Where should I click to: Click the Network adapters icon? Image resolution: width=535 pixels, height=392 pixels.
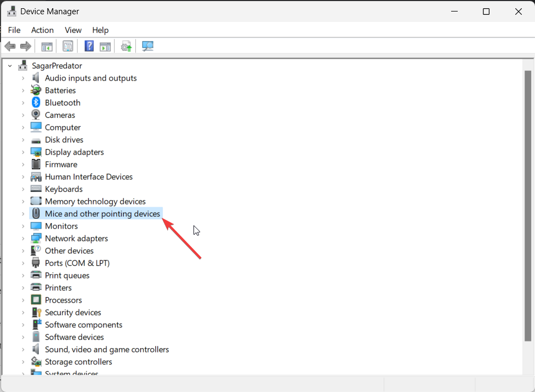(36, 238)
